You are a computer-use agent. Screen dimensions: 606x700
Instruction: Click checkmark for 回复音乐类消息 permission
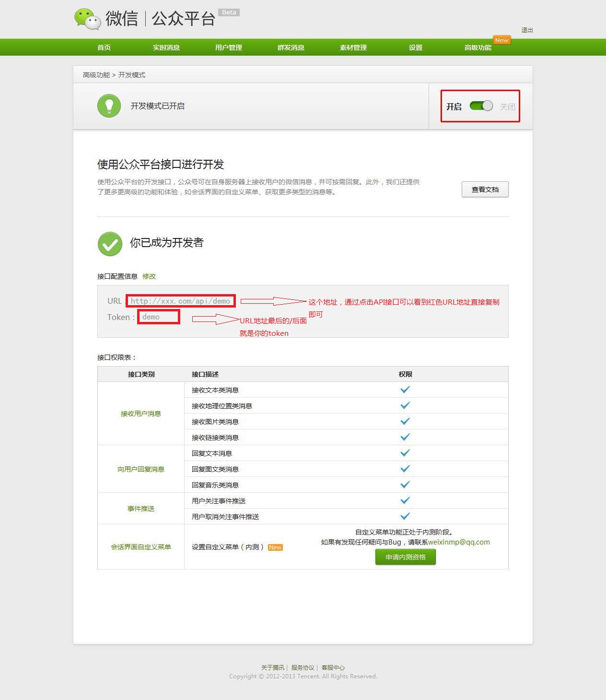click(405, 485)
